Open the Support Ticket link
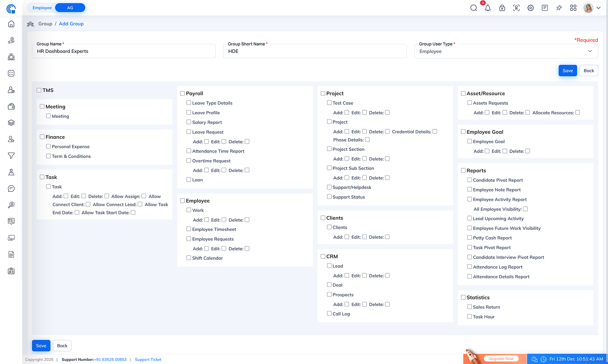Screen dimensions: 608x364 (148, 360)
